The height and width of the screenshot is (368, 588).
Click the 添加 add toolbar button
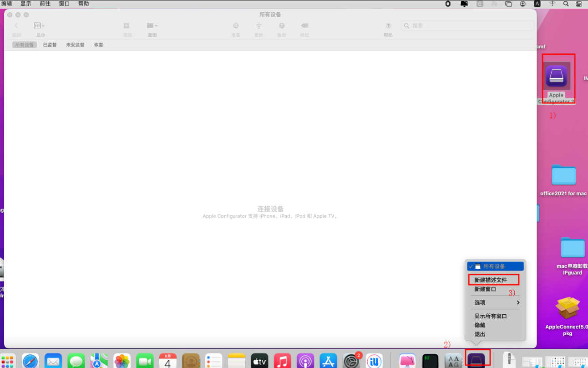(x=127, y=30)
